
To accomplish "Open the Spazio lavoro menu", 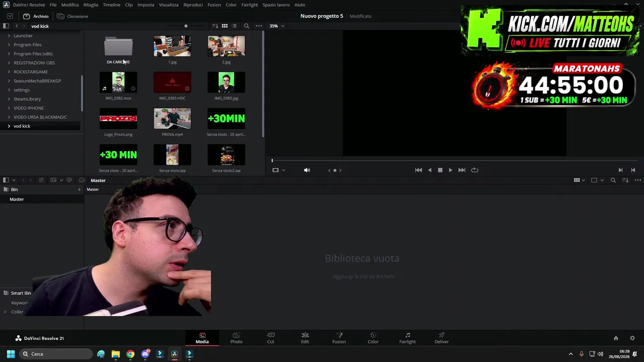I will click(276, 5).
